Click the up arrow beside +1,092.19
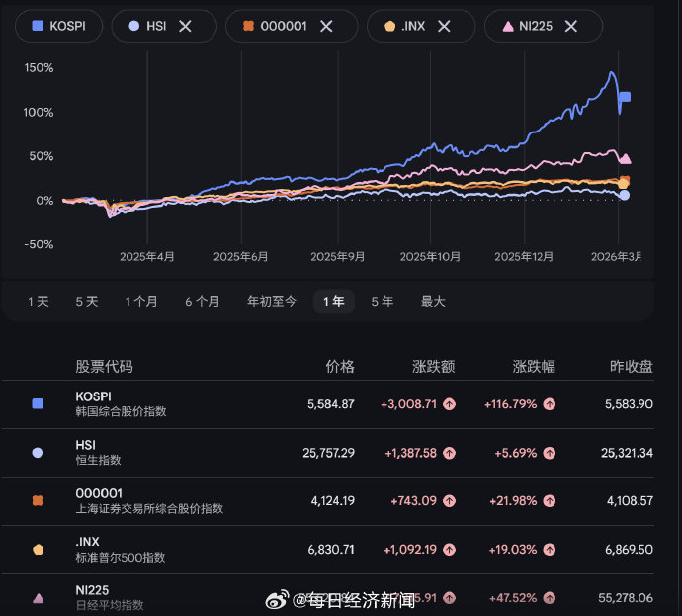The width and height of the screenshot is (682, 616). (450, 550)
